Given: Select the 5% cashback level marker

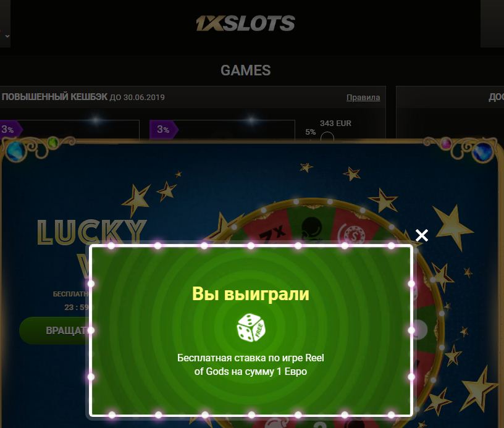Looking at the screenshot, I should pos(311,132).
